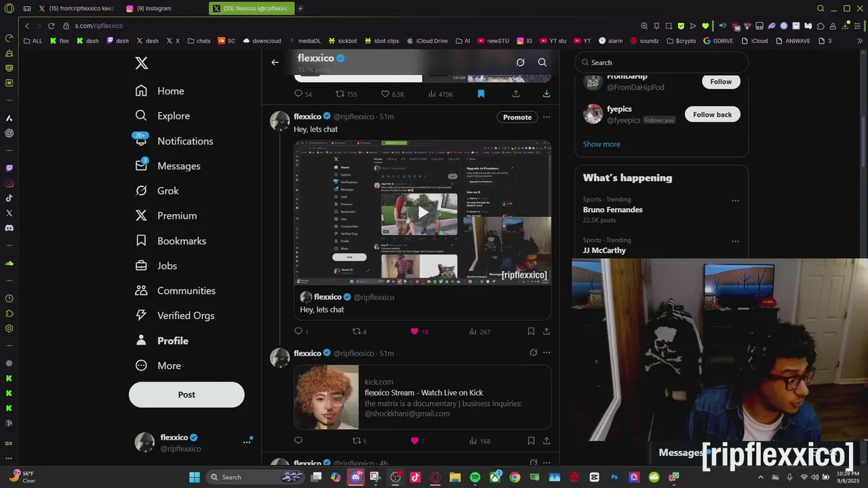View analytics of the post with 168 views

point(479,441)
